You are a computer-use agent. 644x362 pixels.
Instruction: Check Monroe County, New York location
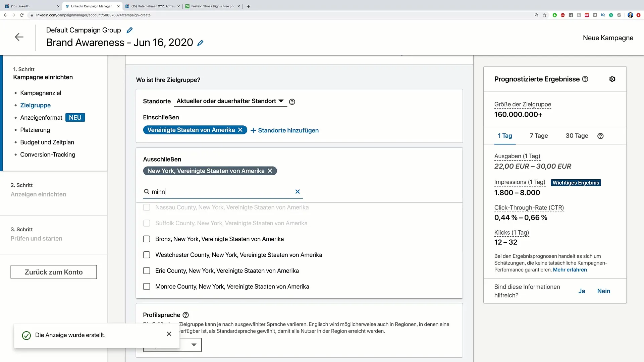tap(147, 287)
